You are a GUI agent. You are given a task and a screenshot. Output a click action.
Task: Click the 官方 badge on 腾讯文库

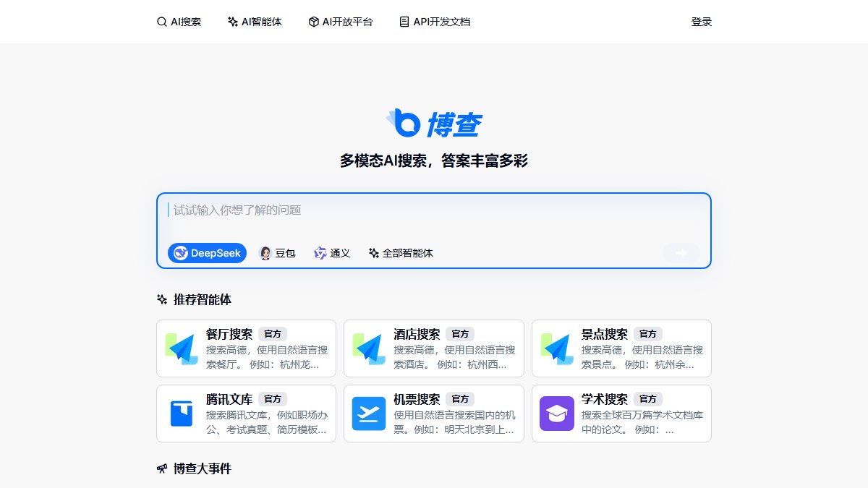[273, 399]
